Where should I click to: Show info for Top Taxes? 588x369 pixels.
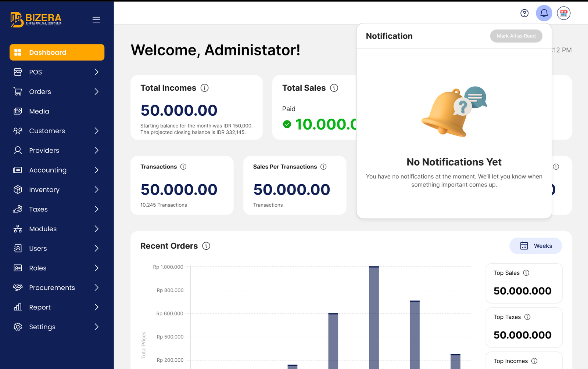tap(527, 317)
